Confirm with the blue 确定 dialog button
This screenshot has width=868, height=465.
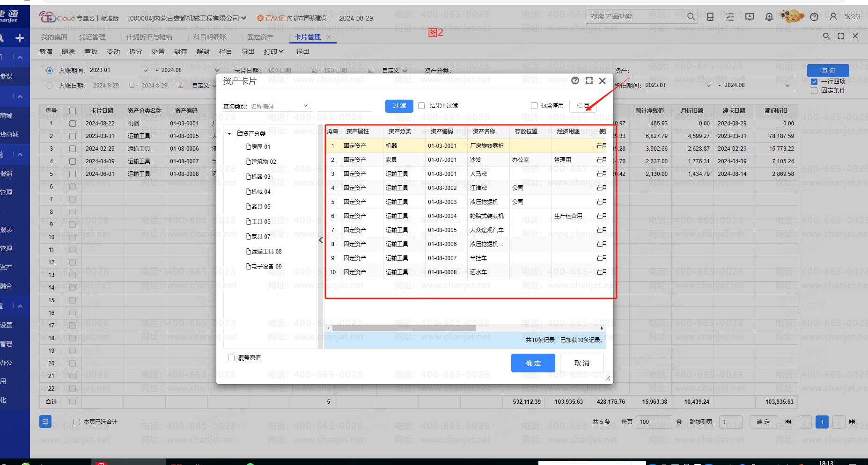coord(533,363)
